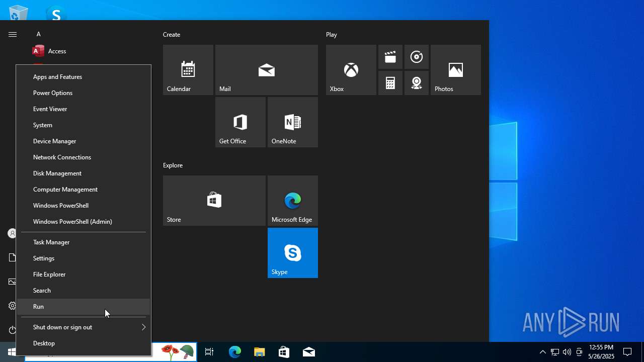The image size is (644, 362).
Task: Open the Xbox tile
Action: pos(351,70)
